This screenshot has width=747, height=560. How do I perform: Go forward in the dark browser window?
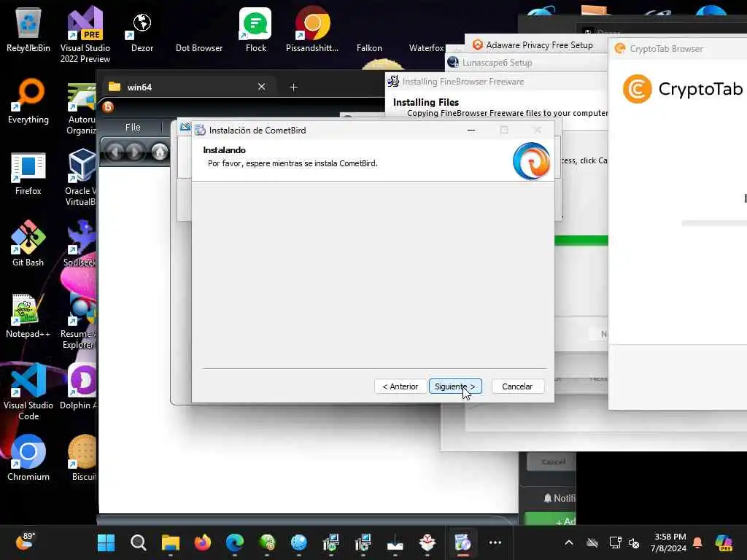coord(135,152)
